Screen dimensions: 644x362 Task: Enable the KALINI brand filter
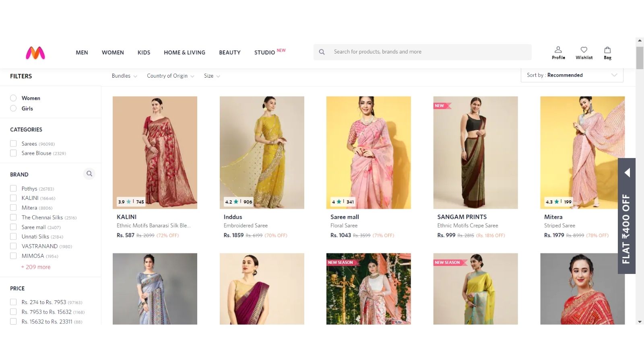point(13,198)
